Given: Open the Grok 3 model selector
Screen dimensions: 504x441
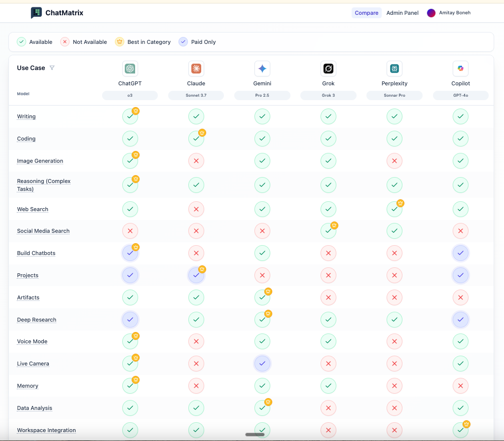Looking at the screenshot, I should point(328,96).
